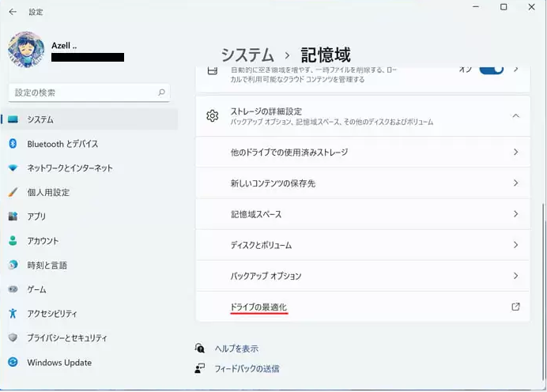Image resolution: width=547 pixels, height=392 pixels.
Task: Click the help icon beside ヘルプを表示
Action: [x=199, y=348]
